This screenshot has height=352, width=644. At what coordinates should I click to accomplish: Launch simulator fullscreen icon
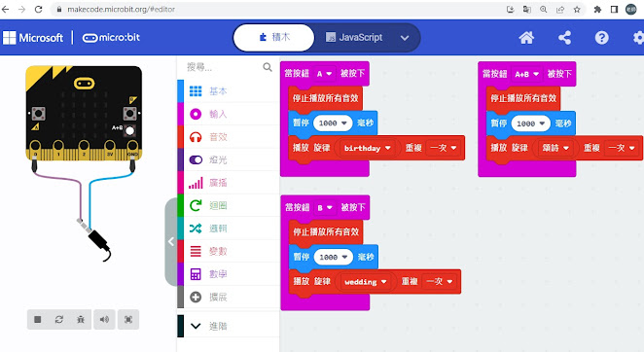[128, 319]
